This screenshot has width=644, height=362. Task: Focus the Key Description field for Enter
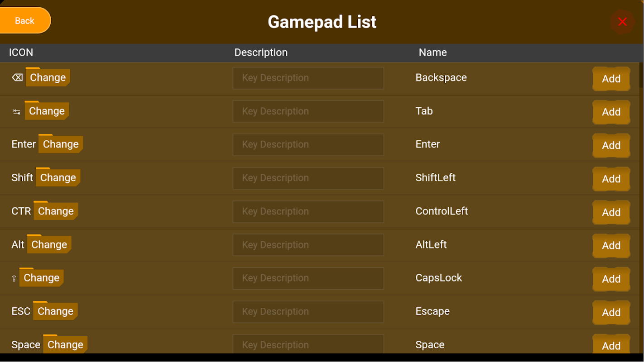[308, 145]
